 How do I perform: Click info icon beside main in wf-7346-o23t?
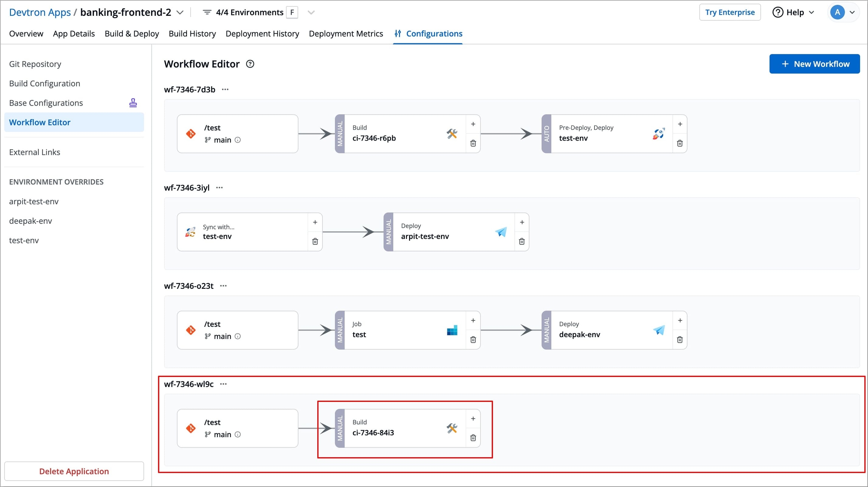(x=238, y=336)
